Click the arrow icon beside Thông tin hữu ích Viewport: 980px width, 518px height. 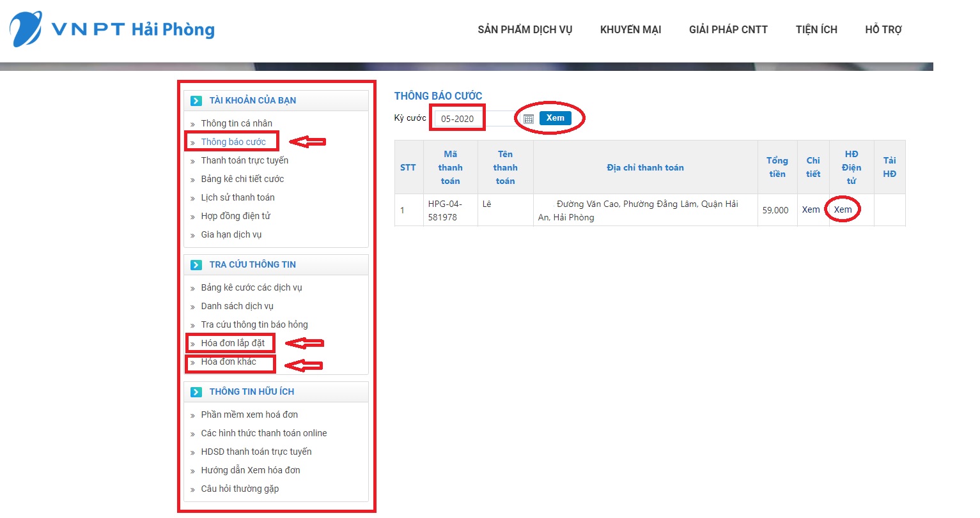[x=196, y=392]
